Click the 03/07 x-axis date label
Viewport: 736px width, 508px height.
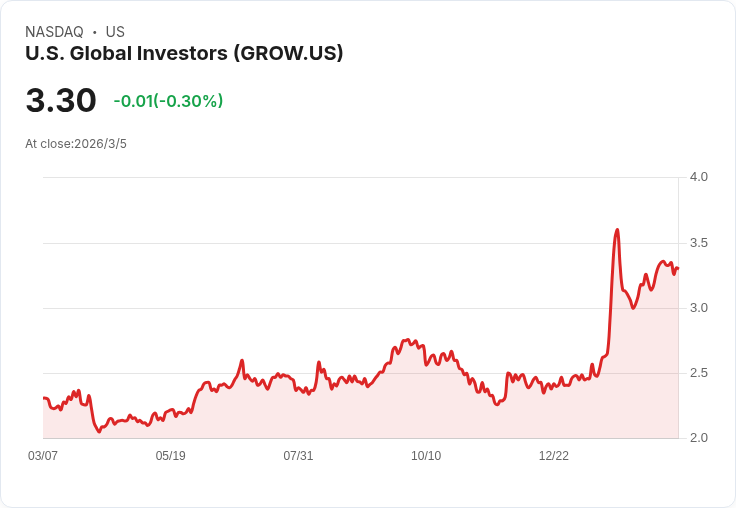coord(43,456)
